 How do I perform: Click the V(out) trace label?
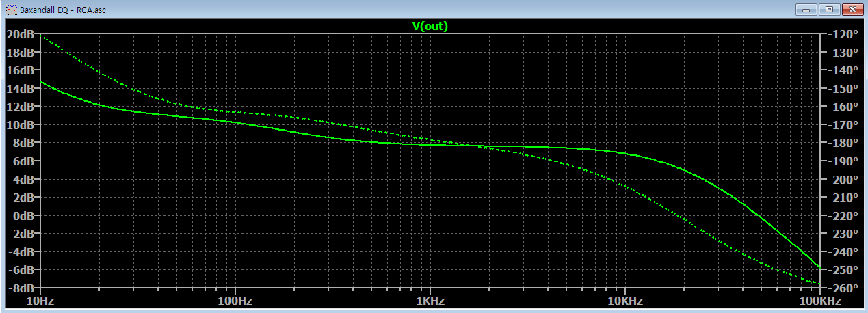(430, 26)
